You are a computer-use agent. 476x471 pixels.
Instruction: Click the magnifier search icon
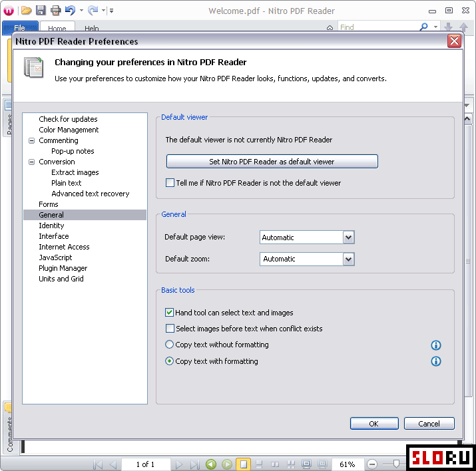tap(424, 27)
